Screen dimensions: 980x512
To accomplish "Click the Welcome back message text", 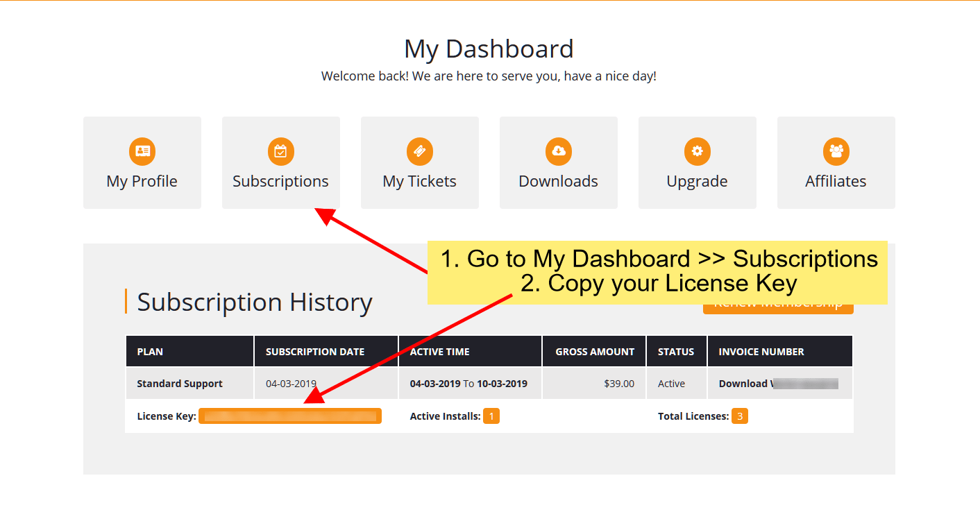I will (489, 76).
